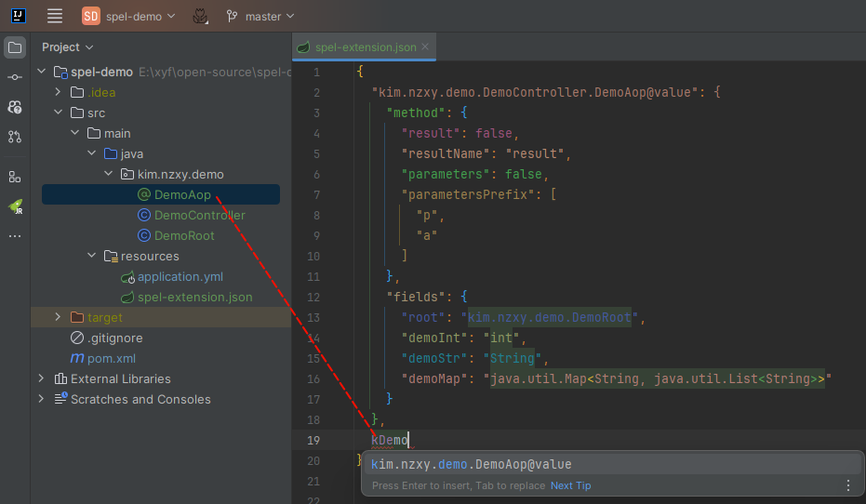The image size is (866, 504).
Task: Click the .gitignore file icon
Action: click(77, 338)
